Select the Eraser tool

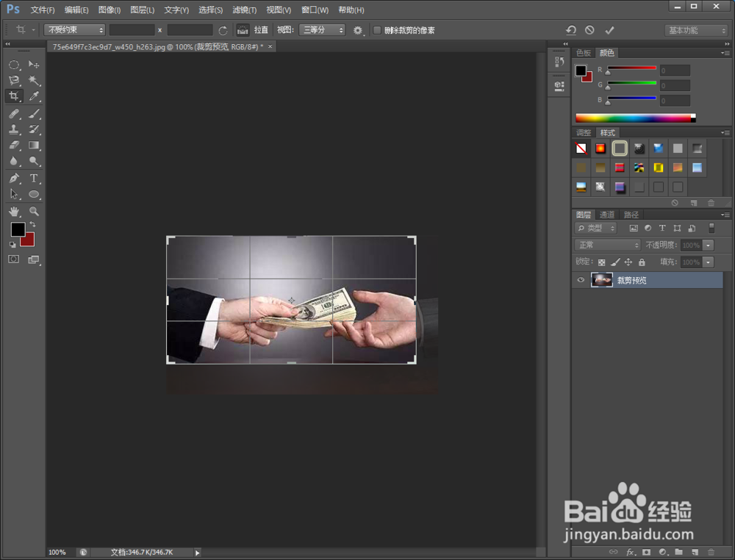tap(14, 146)
